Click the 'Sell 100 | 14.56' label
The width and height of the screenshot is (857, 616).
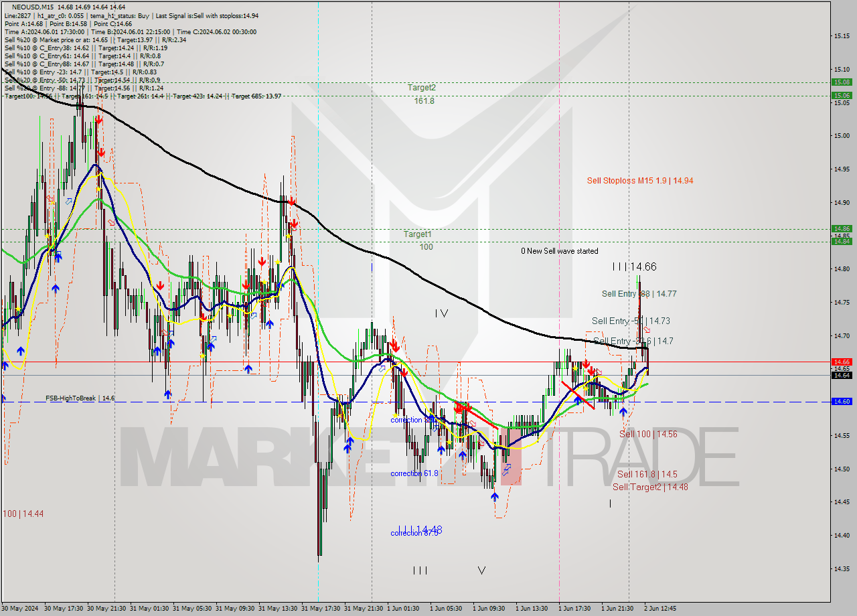648,434
